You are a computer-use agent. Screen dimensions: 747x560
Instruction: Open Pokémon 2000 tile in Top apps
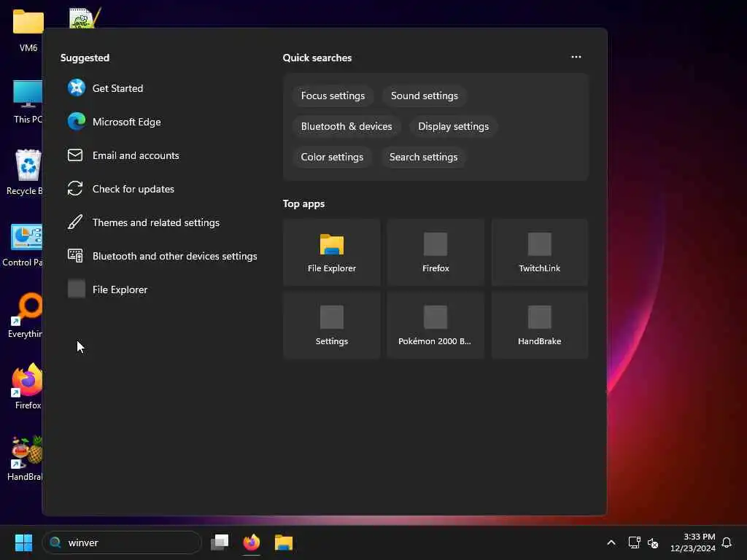pyautogui.click(x=436, y=325)
